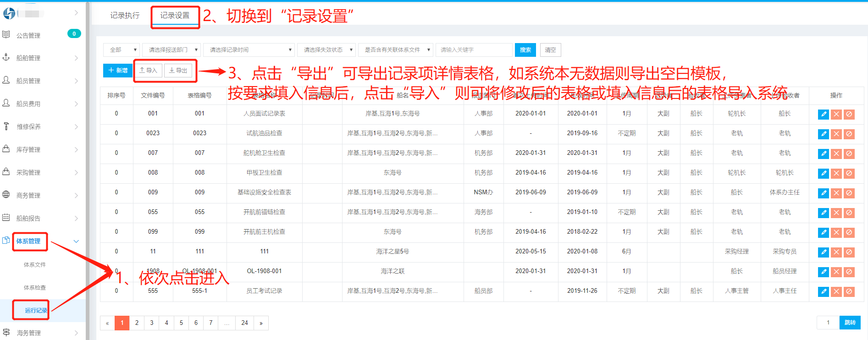The height and width of the screenshot is (340, 868).
Task: Click the 新增 button
Action: (118, 70)
